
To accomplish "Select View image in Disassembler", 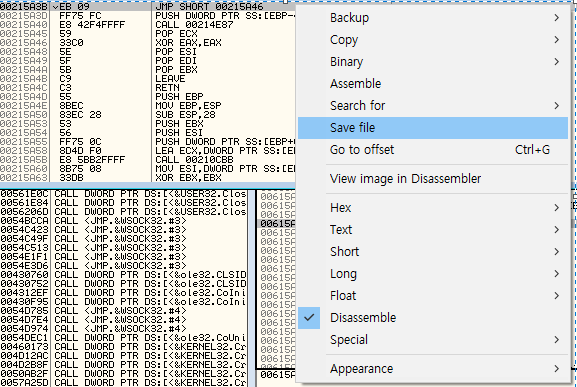I will [x=433, y=179].
